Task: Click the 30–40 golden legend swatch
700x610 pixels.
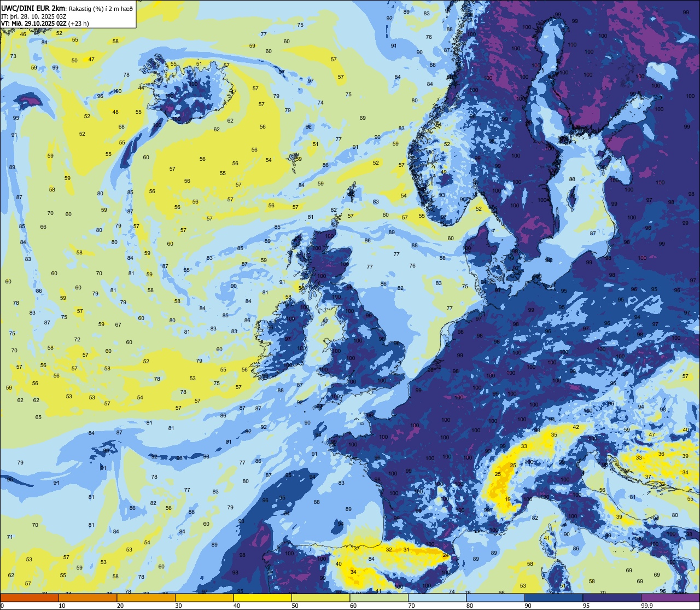Action: coord(204,598)
